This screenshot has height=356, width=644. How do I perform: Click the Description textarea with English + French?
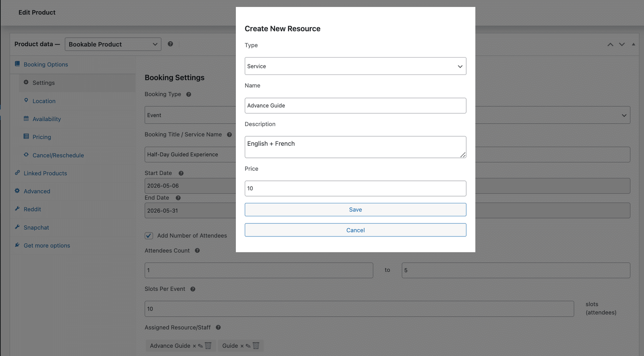tap(355, 147)
